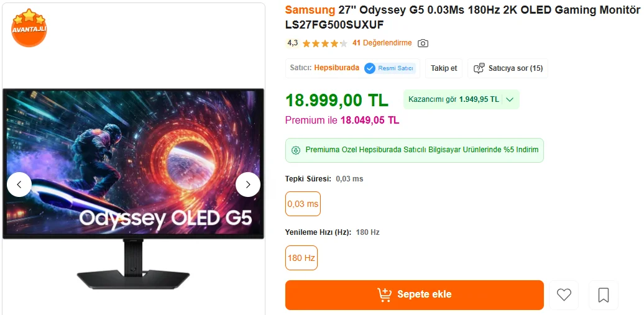Select the 180 Hz refresh rate option

(301, 258)
